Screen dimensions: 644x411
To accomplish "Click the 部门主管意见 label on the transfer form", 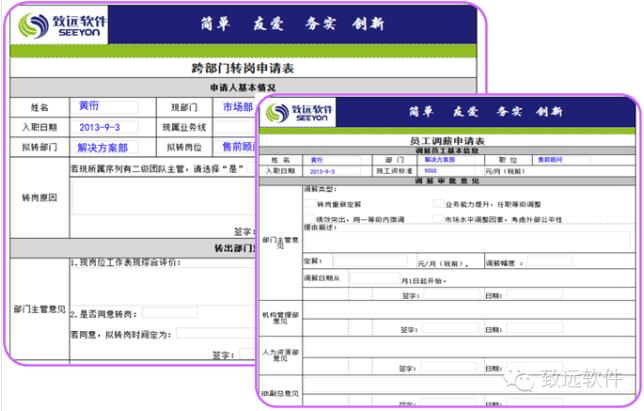I will [40, 310].
